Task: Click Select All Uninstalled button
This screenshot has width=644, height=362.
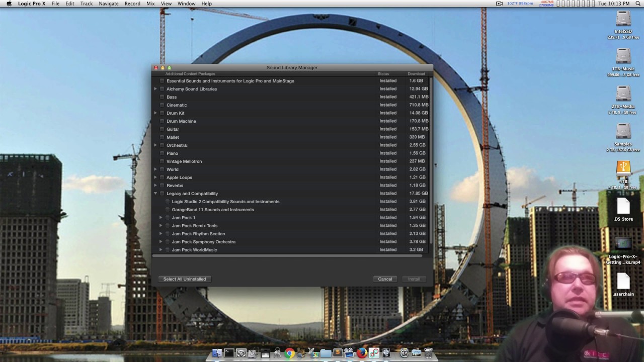Action: [x=185, y=279]
